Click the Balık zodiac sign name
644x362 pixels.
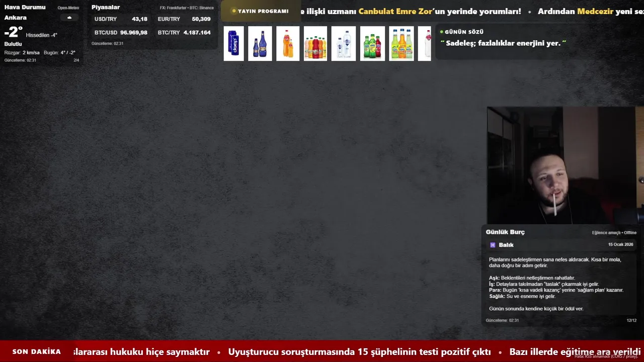click(x=506, y=245)
